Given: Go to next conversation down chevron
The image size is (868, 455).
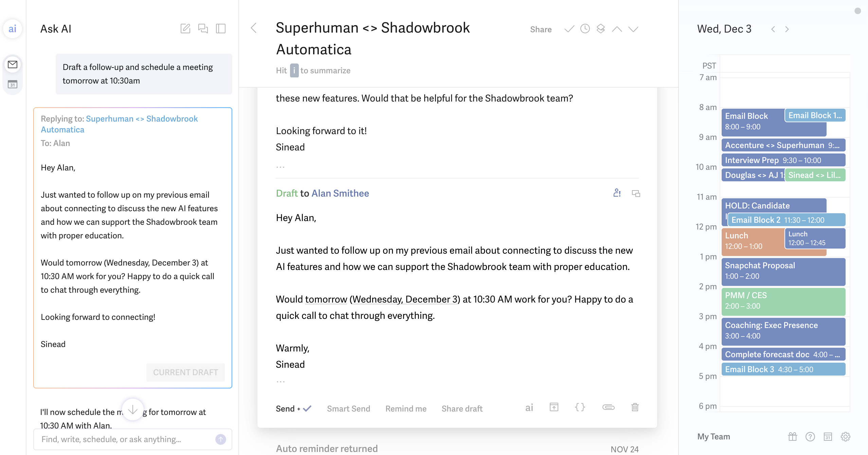Looking at the screenshot, I should [x=633, y=29].
